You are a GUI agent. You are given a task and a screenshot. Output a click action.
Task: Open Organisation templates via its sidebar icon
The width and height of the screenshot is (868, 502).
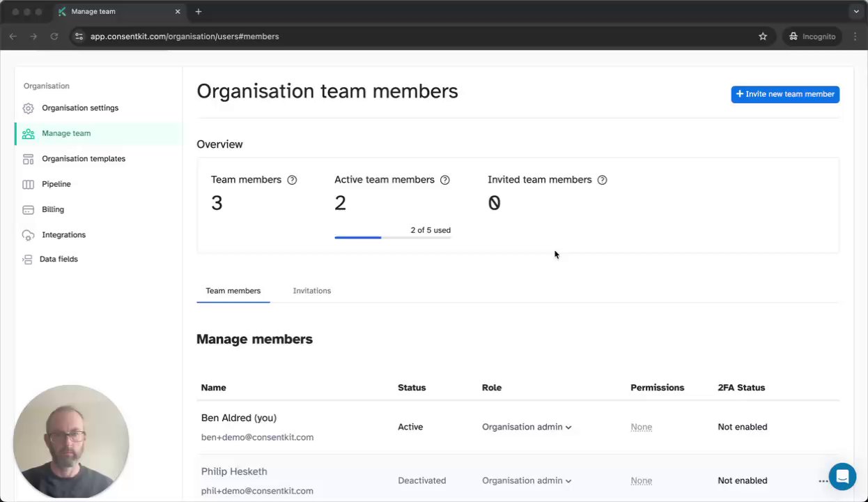tap(28, 159)
